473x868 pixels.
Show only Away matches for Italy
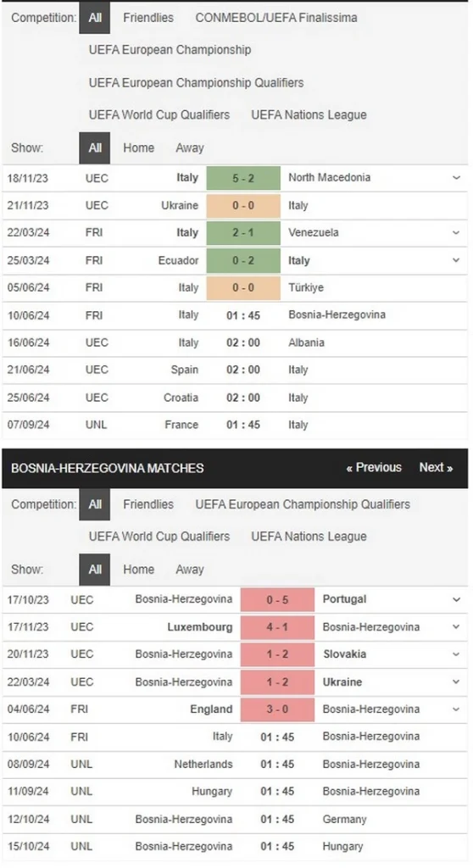tap(189, 147)
